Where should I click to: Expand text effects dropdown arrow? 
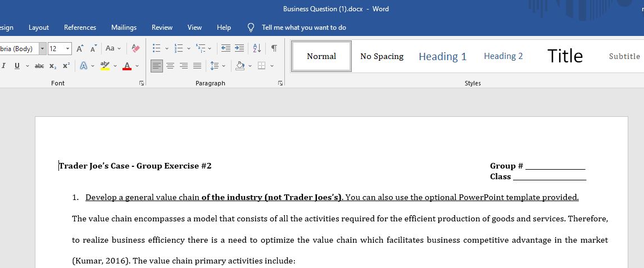tap(93, 66)
